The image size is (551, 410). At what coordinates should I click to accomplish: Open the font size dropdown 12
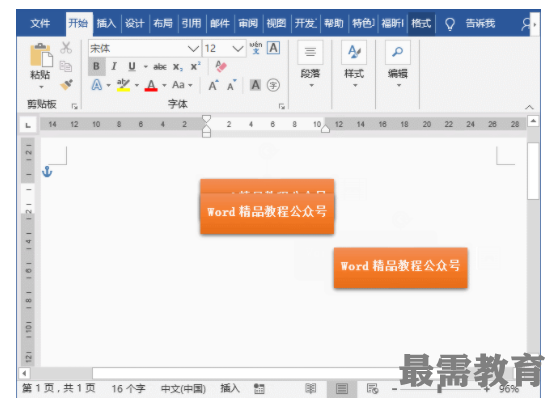pos(238,48)
